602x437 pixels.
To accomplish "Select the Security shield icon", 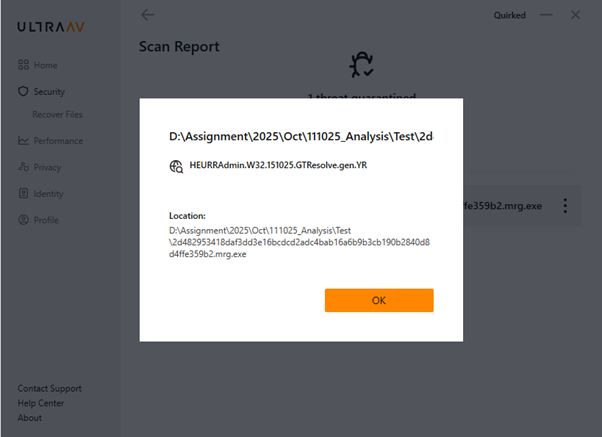I will tap(22, 91).
